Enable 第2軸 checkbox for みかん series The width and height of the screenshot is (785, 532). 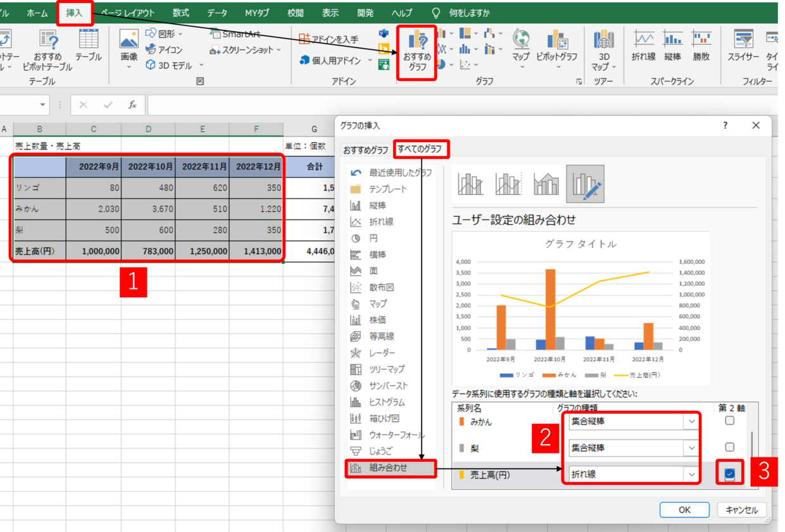[730, 421]
